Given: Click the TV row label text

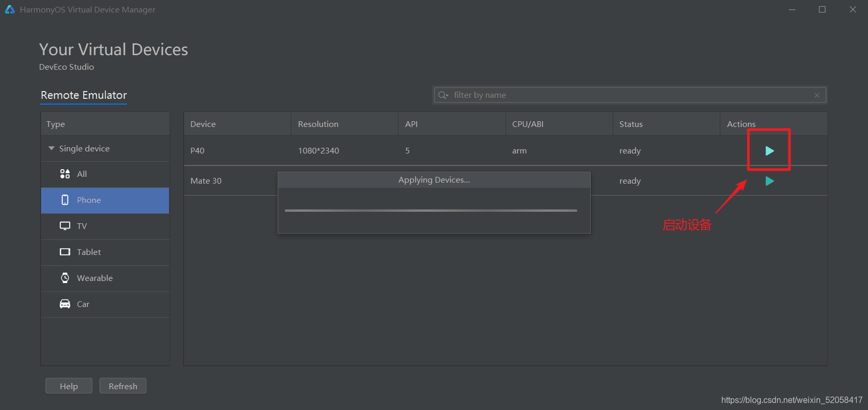Looking at the screenshot, I should [82, 226].
